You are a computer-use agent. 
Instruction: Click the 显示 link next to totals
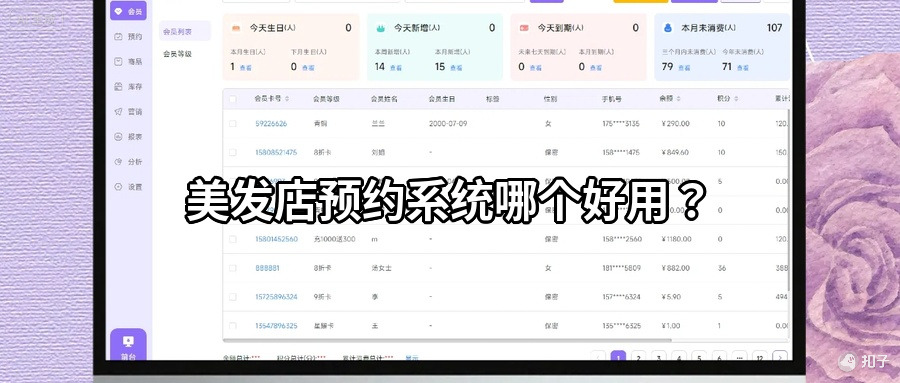pyautogui.click(x=412, y=358)
